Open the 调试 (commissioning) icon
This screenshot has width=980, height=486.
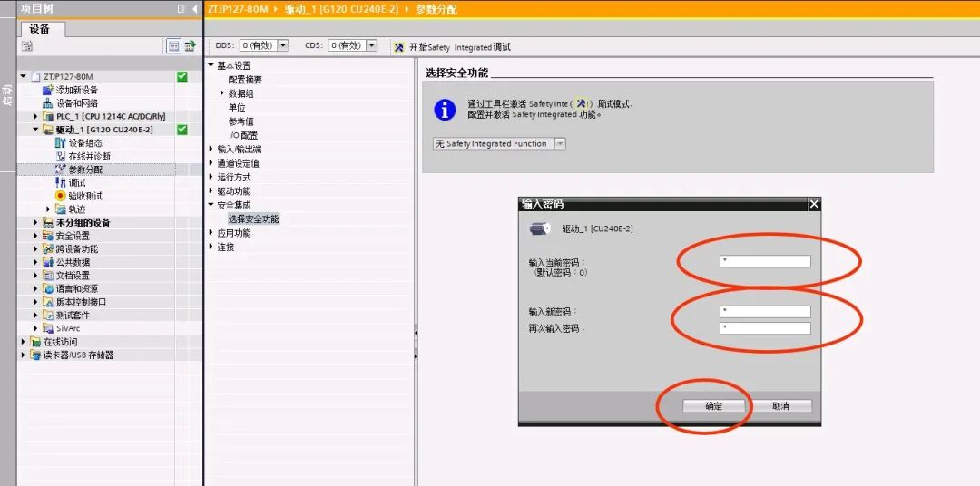61,182
